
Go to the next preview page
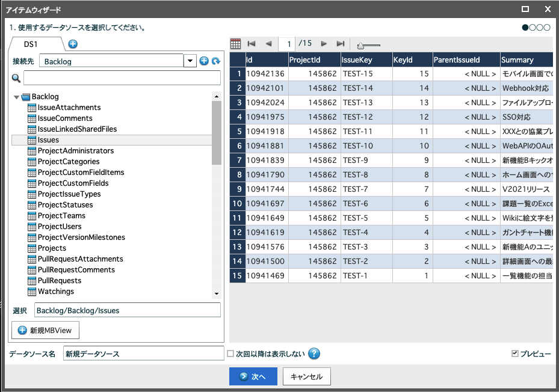(324, 44)
